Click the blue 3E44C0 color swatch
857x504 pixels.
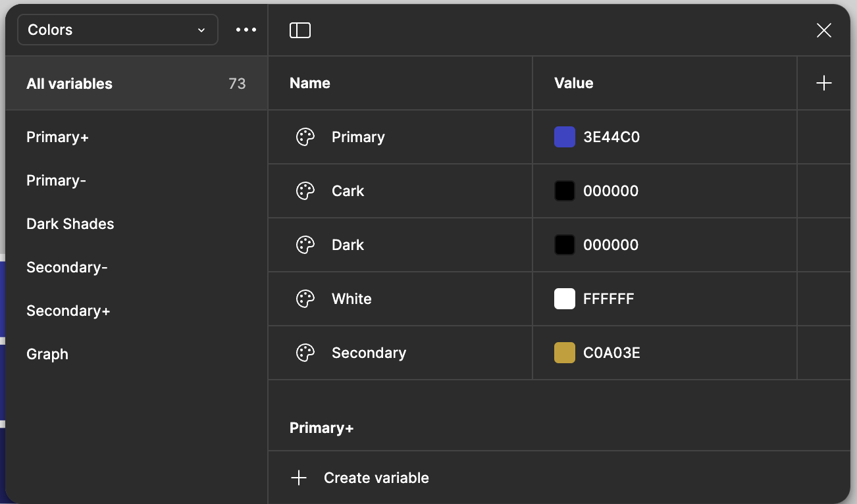pyautogui.click(x=565, y=137)
